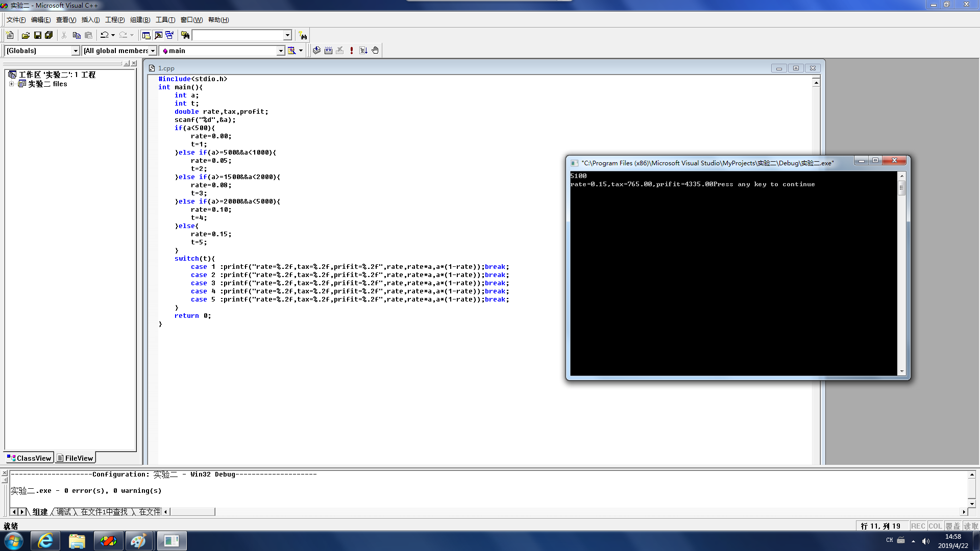The height and width of the screenshot is (551, 980).
Task: Click the Save All icon
Action: [49, 35]
